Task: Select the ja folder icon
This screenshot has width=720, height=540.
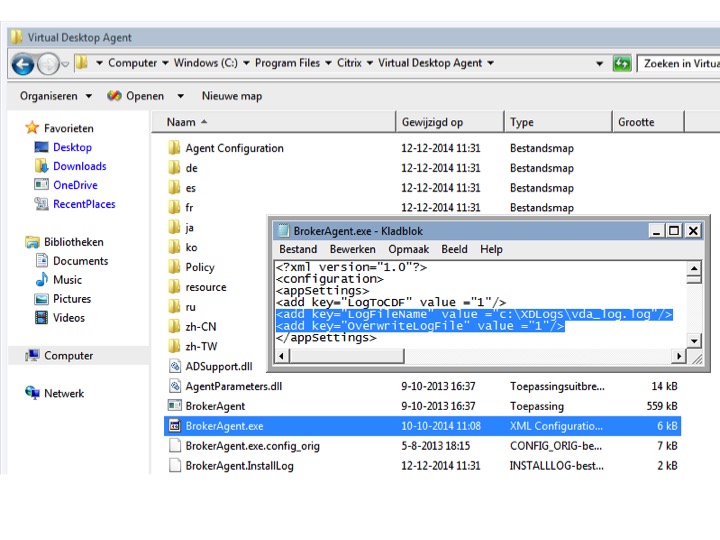Action: (174, 227)
